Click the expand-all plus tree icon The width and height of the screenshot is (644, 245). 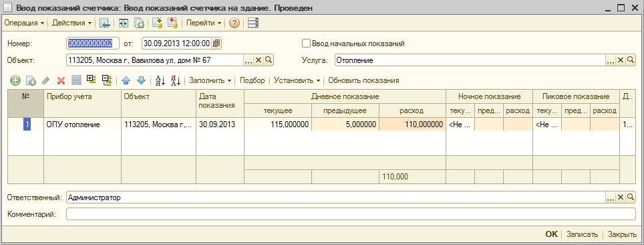point(91,80)
